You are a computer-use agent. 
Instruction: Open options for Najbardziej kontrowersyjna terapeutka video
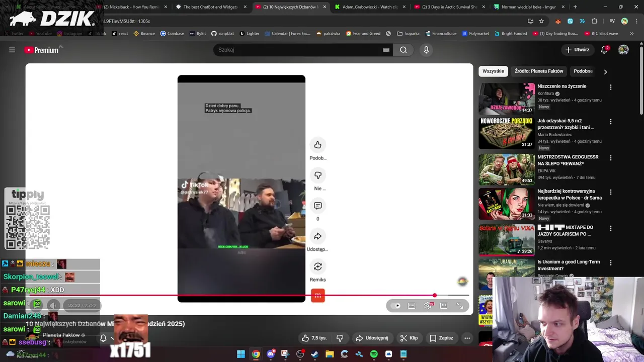click(611, 192)
